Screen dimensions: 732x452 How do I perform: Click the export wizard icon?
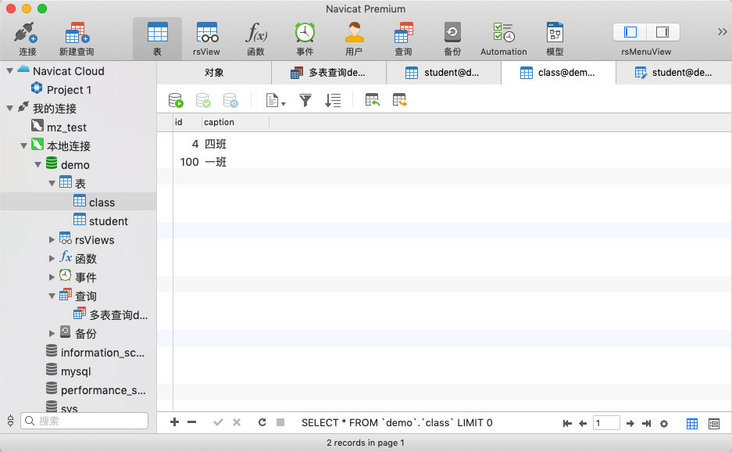[400, 100]
